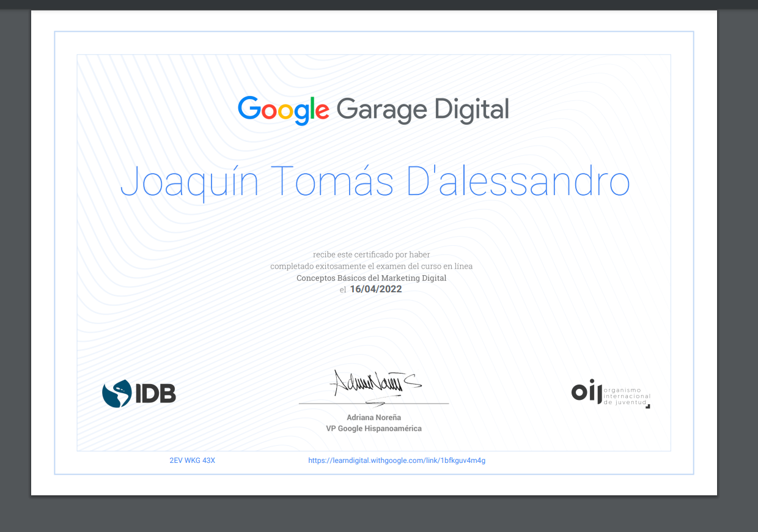The height and width of the screenshot is (532, 758).
Task: Click Adriana Noreña's handwritten signature
Action: click(373, 382)
